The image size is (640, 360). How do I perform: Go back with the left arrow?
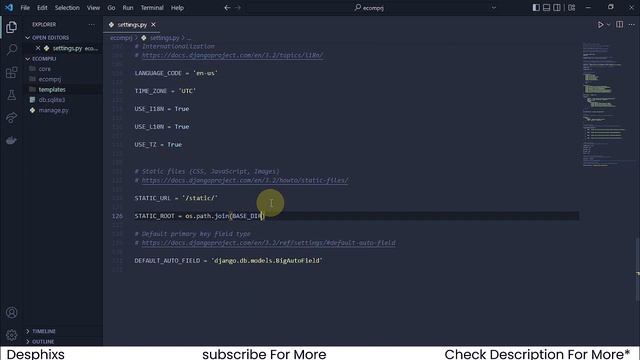(x=227, y=8)
